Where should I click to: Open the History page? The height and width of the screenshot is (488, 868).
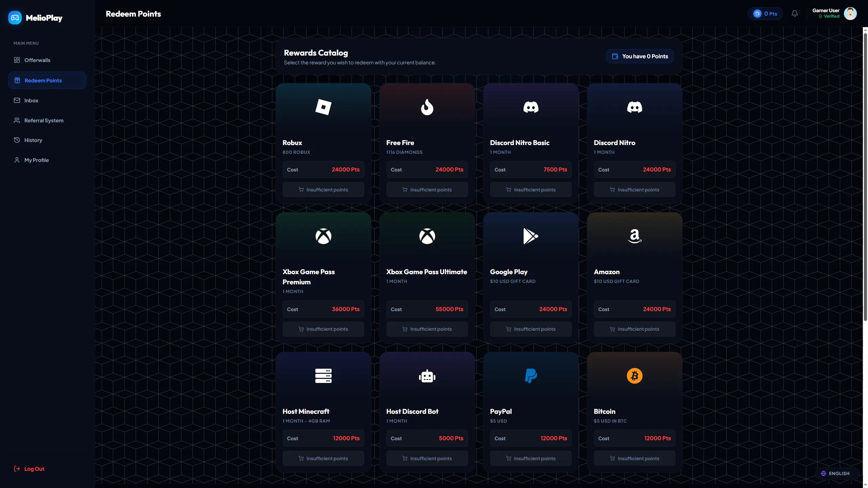(x=47, y=140)
